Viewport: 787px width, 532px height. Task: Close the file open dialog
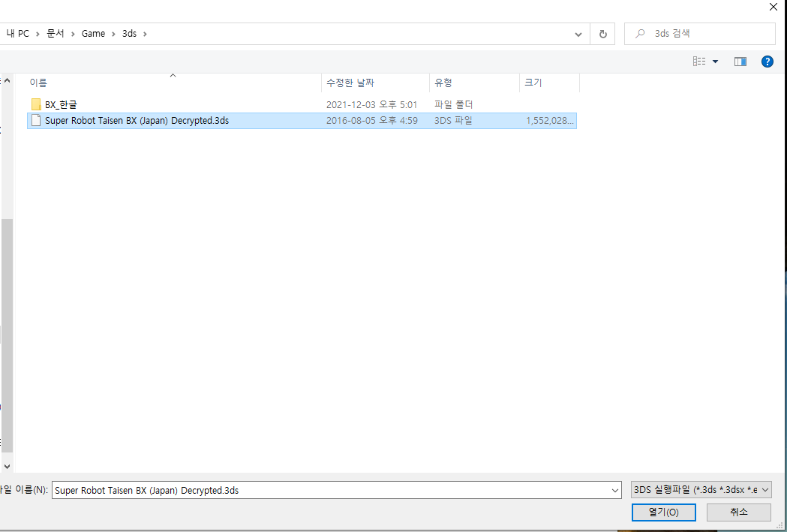tap(773, 7)
